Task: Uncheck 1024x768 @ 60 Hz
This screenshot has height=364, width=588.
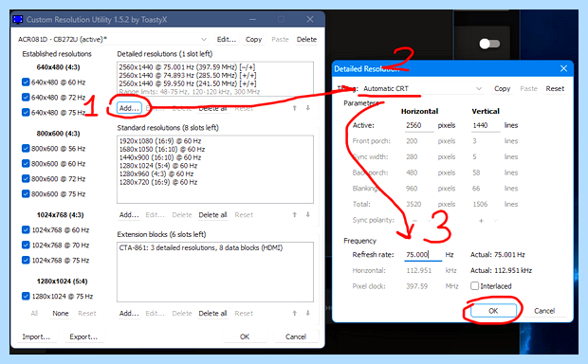Action: click(x=26, y=229)
